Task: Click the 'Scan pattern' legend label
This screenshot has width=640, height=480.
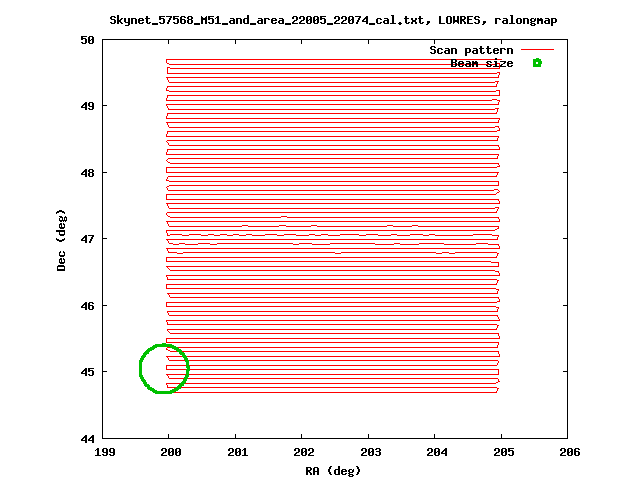Action: pyautogui.click(x=471, y=50)
